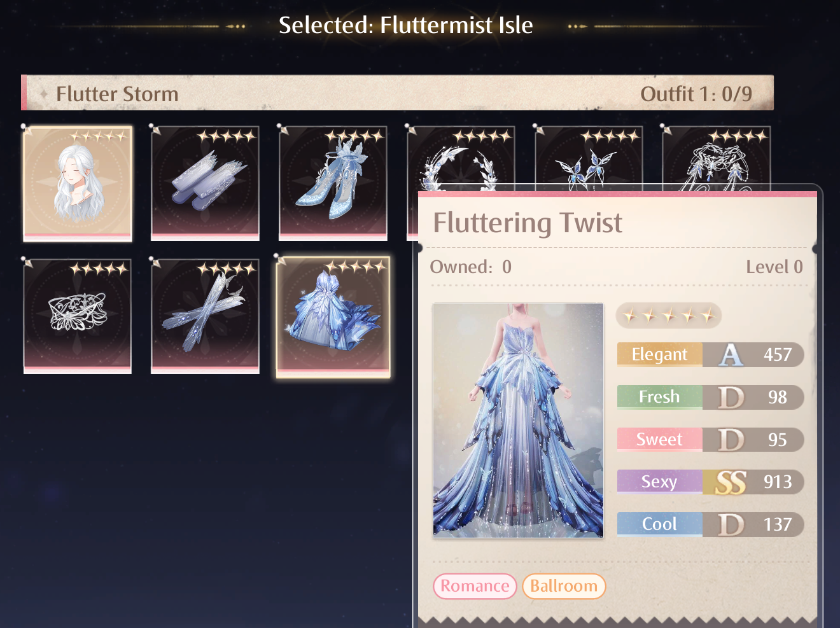Click the Sweet D 95 stat bar
The image size is (840, 628).
click(x=710, y=439)
